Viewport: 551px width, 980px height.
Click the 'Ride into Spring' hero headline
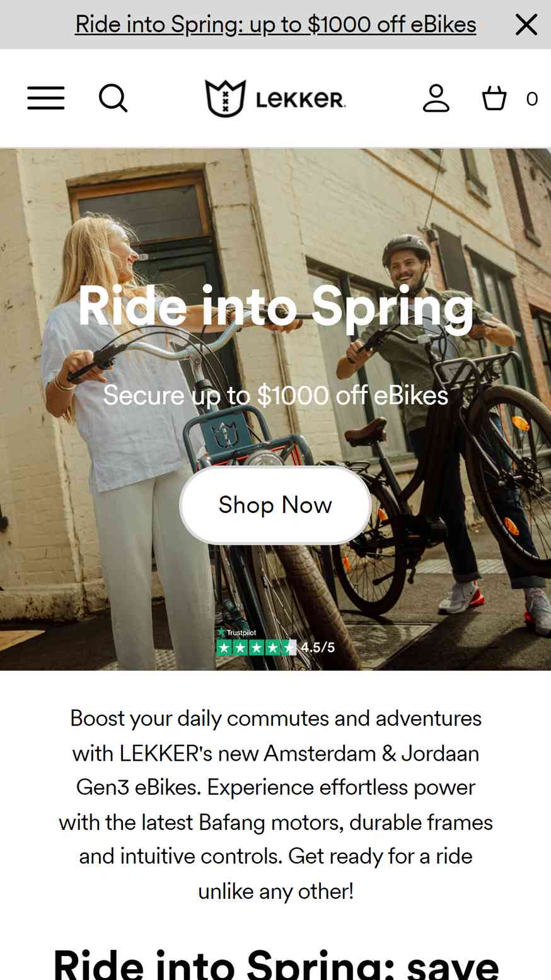point(275,306)
